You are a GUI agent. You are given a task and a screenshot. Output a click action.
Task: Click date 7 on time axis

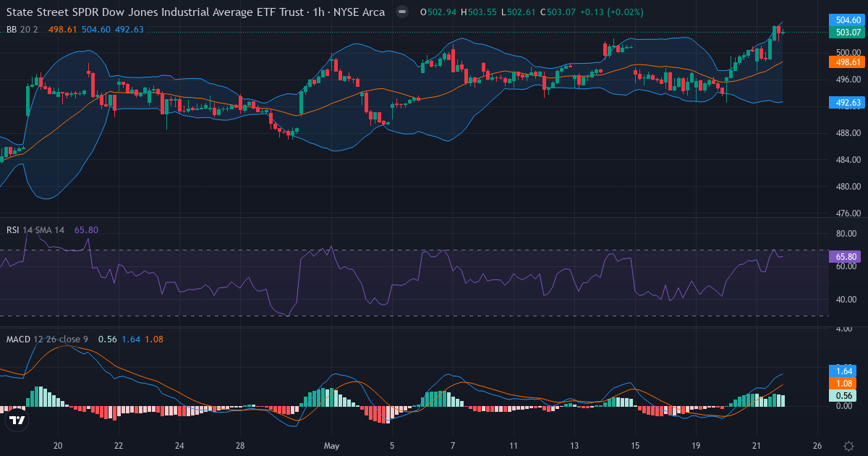(x=453, y=445)
